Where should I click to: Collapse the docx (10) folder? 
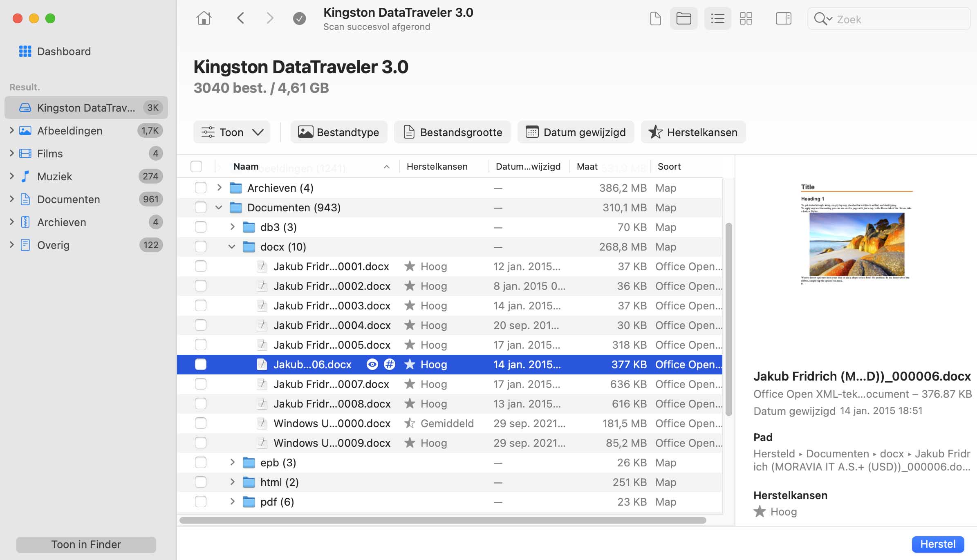click(232, 247)
